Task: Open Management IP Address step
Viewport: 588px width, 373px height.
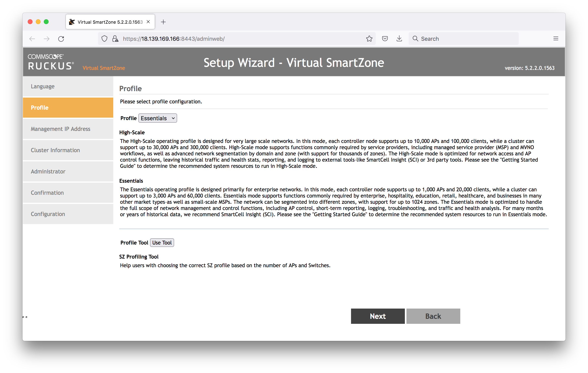Action: (68, 129)
